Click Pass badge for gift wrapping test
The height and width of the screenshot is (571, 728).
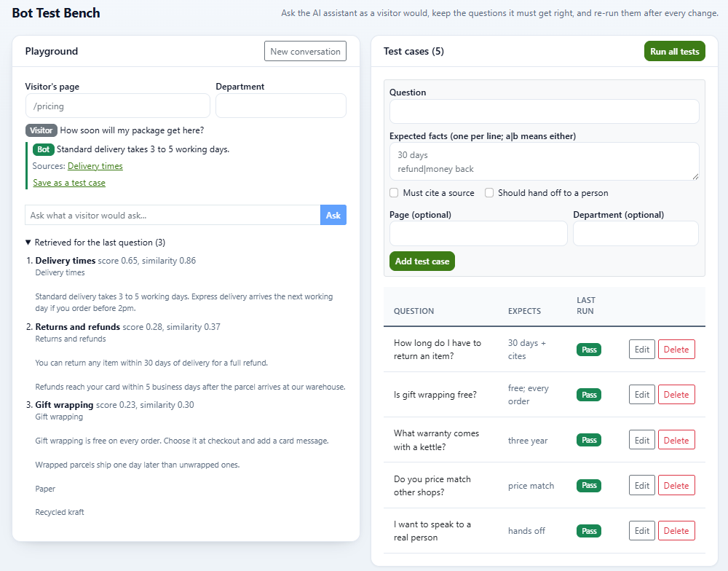[x=589, y=395]
